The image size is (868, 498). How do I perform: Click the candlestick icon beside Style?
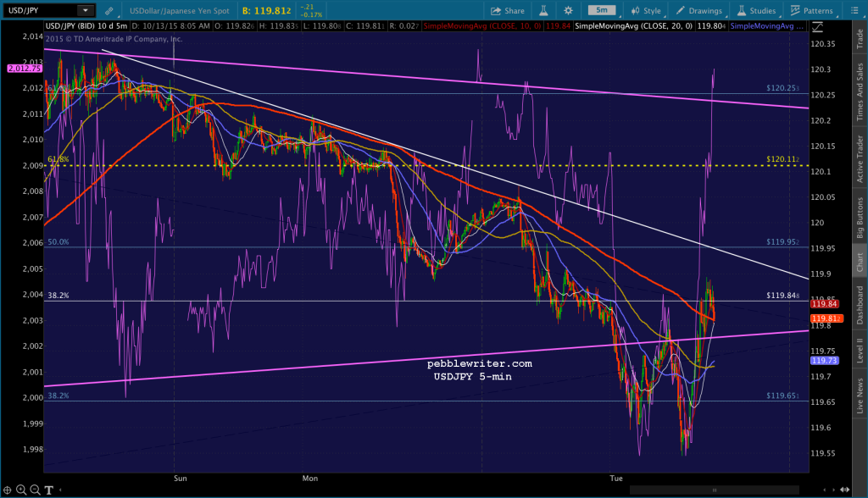point(635,10)
